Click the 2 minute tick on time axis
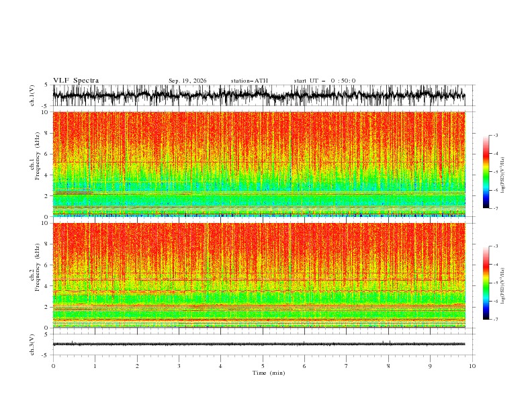532x411 pixels. [137, 366]
